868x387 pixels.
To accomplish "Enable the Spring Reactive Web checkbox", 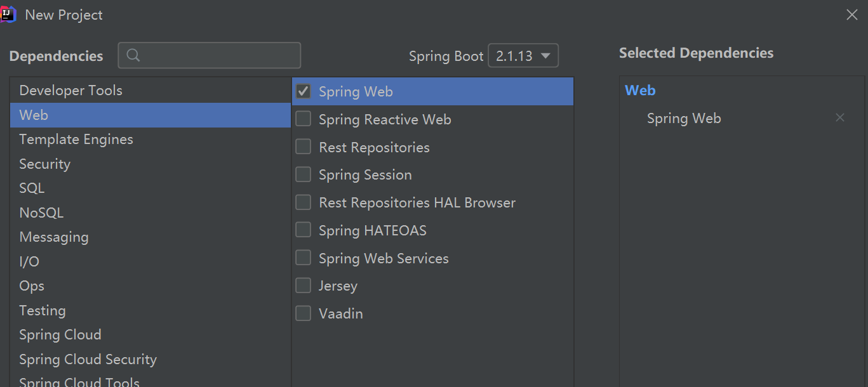I will click(x=303, y=119).
